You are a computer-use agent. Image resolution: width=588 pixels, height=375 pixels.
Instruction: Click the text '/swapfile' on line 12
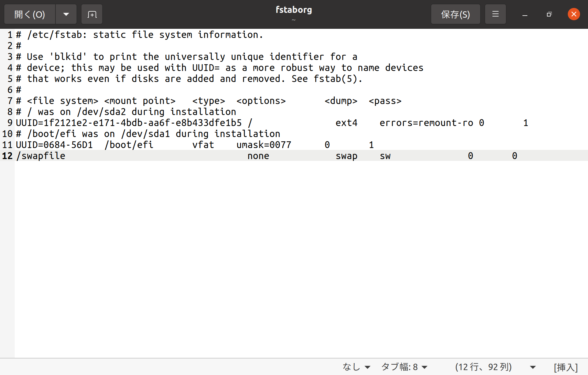click(x=41, y=156)
